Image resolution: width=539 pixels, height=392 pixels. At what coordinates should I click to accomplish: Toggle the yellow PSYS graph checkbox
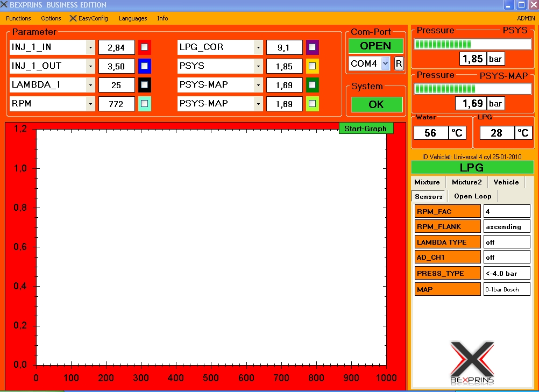click(x=312, y=66)
